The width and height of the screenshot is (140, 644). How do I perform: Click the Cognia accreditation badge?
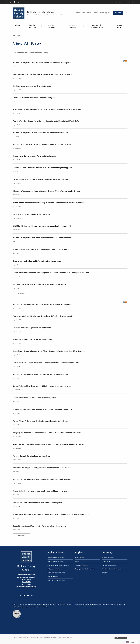point(17,614)
